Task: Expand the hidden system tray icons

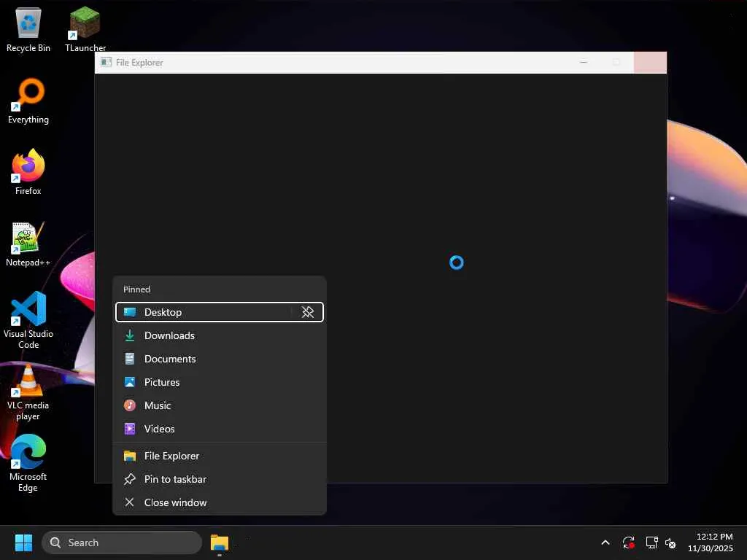Action: (x=605, y=542)
